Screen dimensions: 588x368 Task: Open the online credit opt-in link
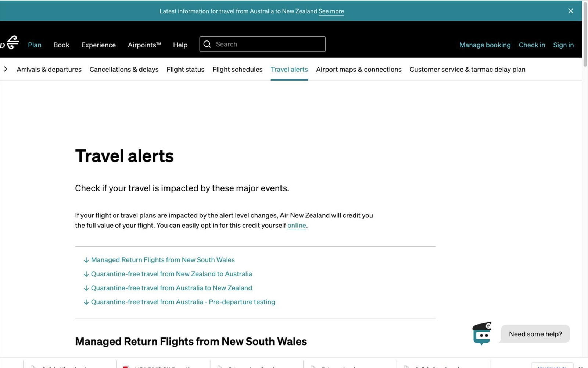coord(297,225)
